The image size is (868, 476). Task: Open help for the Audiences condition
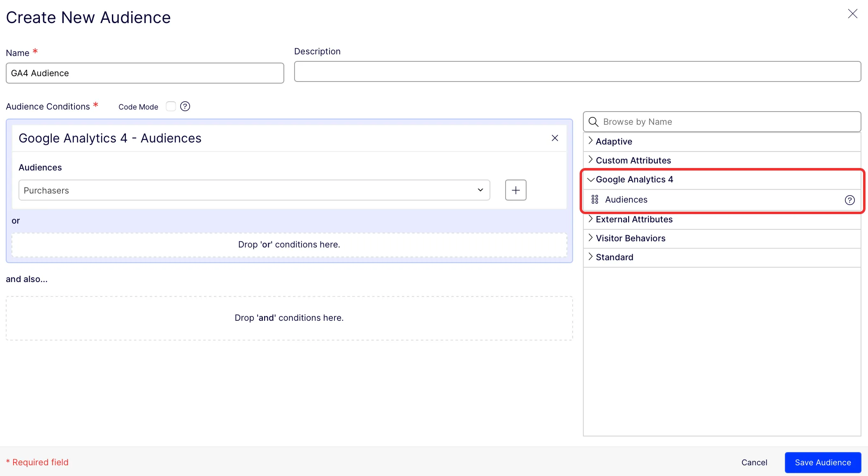click(849, 200)
